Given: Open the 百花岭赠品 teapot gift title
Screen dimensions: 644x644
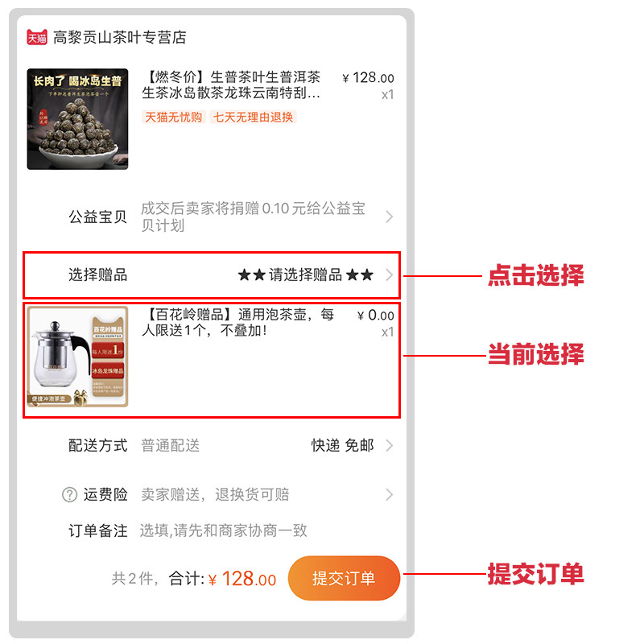Looking at the screenshot, I should coord(237,322).
